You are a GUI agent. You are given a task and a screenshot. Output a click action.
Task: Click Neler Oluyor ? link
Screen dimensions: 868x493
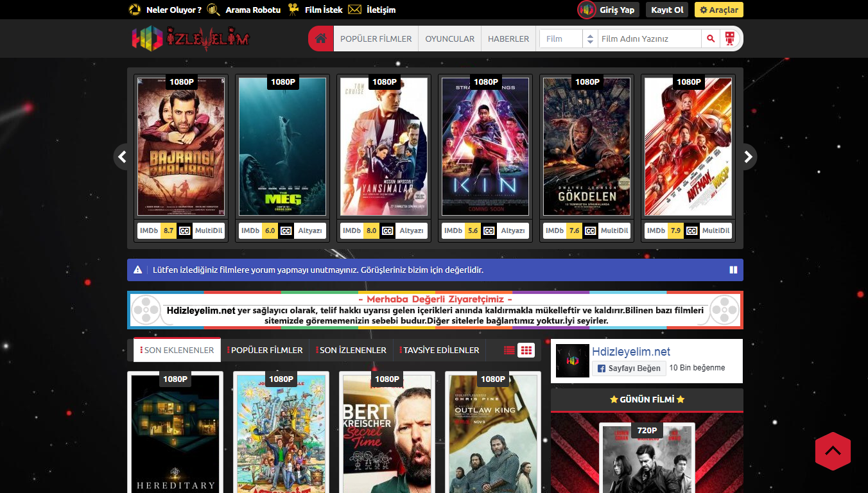click(x=174, y=10)
